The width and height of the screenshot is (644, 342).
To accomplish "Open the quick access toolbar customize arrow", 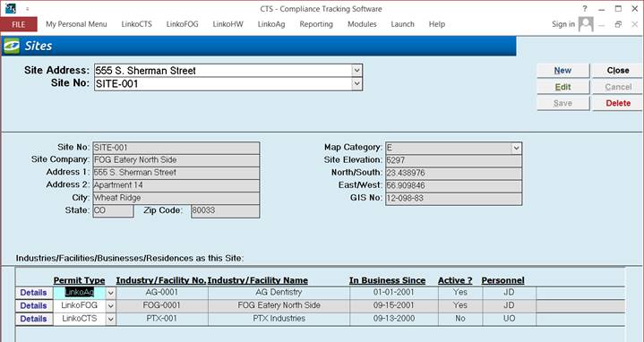I will click(27, 9).
